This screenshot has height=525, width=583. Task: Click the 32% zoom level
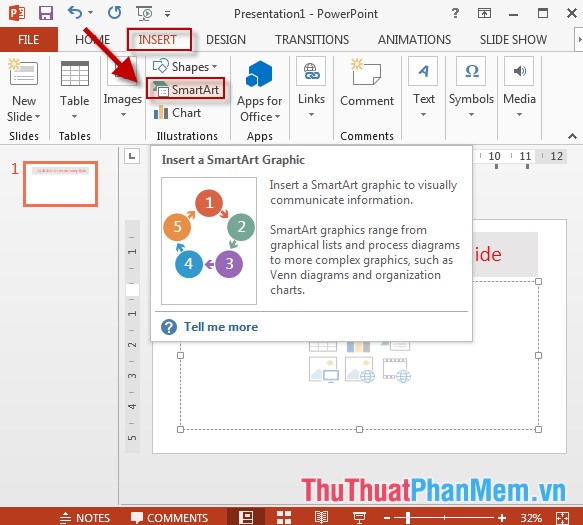[x=531, y=518]
